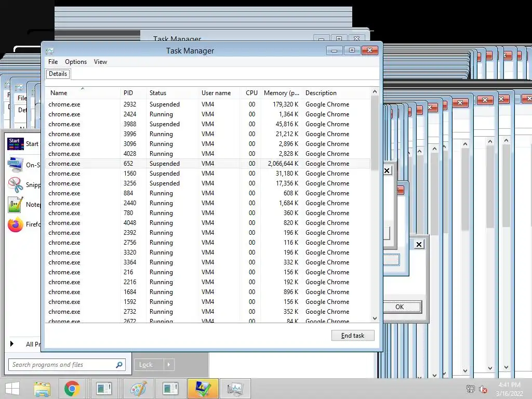532x399 pixels.
Task: Click the Lock button in Start menu
Action: [x=149, y=365]
